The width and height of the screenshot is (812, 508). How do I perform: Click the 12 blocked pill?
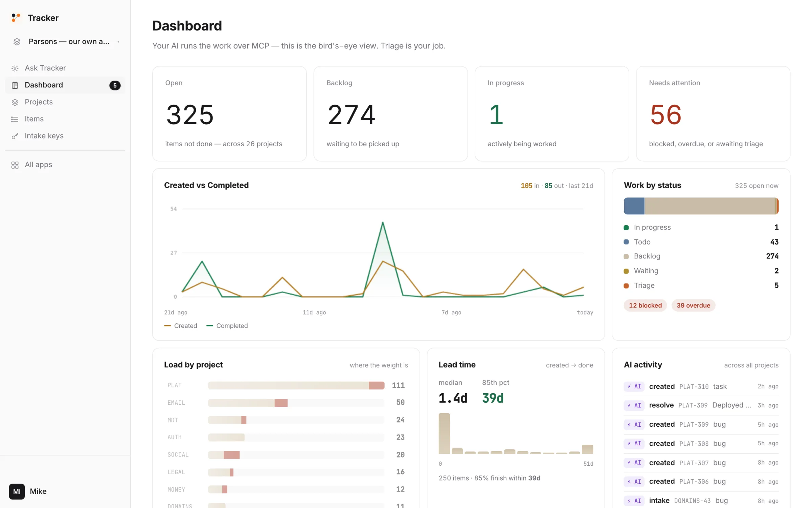pyautogui.click(x=645, y=305)
